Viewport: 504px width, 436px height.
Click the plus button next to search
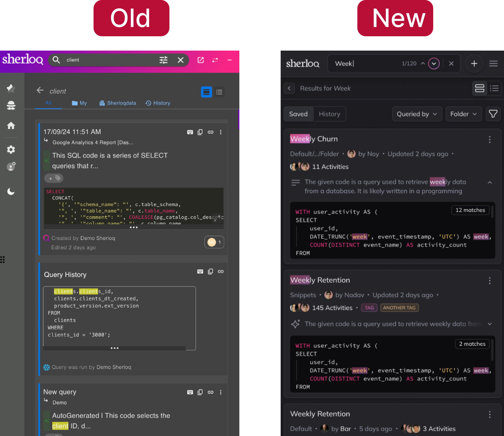pos(474,64)
